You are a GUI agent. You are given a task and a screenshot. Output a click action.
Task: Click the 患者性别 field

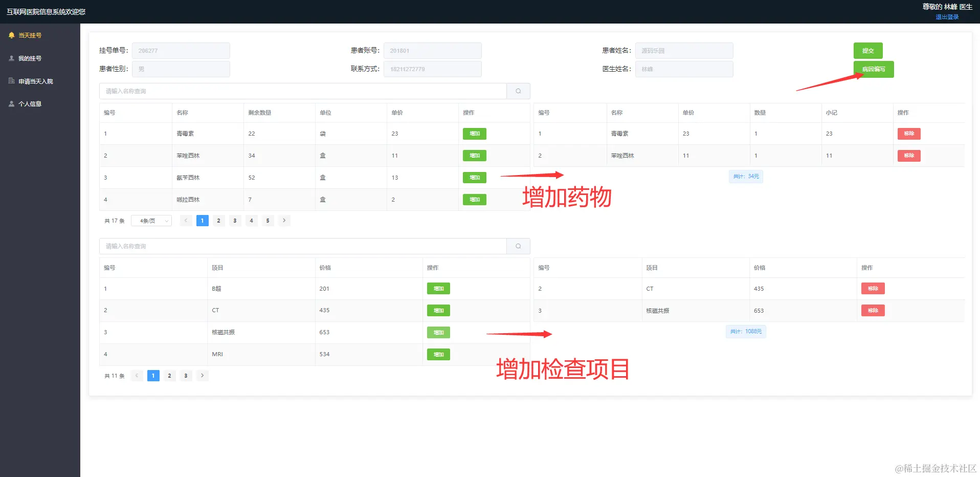[x=181, y=69]
